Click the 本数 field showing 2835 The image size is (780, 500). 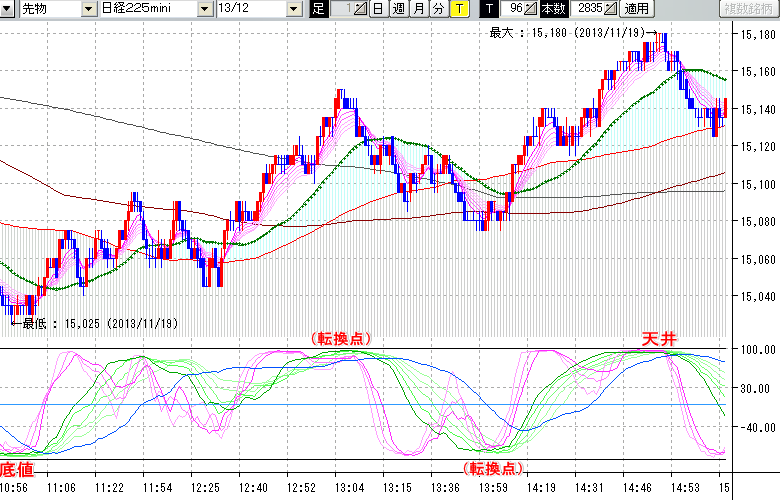pyautogui.click(x=586, y=9)
